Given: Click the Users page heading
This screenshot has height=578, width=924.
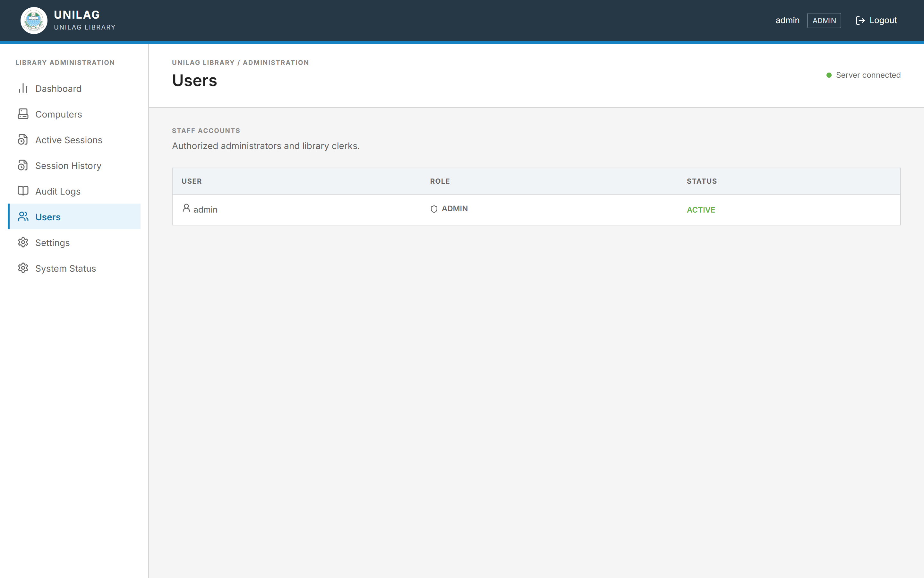Looking at the screenshot, I should (194, 81).
